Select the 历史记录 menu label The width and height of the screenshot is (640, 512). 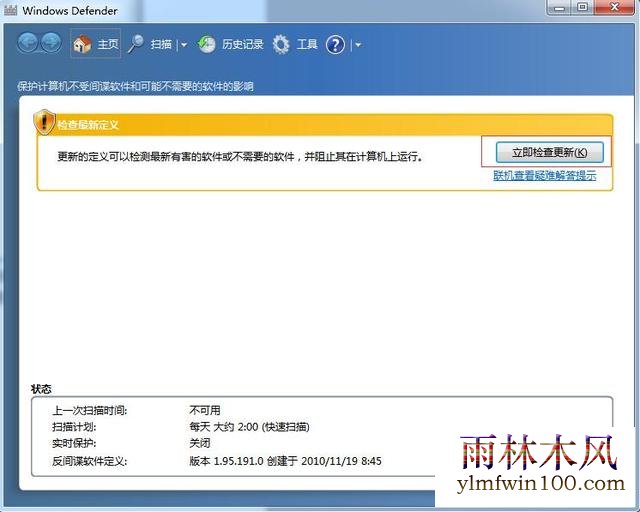point(243,44)
